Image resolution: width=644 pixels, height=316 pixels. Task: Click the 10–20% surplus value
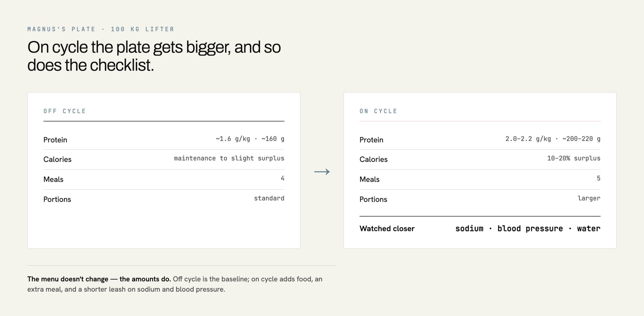click(x=574, y=158)
